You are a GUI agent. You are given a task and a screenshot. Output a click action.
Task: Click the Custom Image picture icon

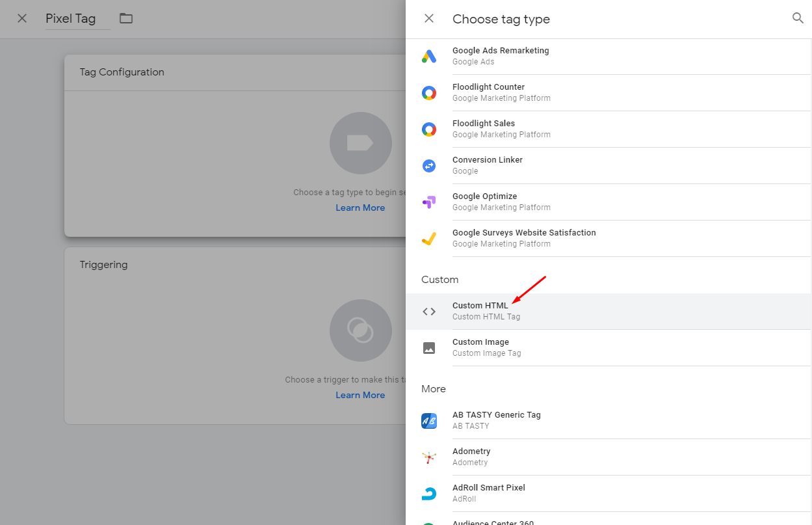click(429, 348)
